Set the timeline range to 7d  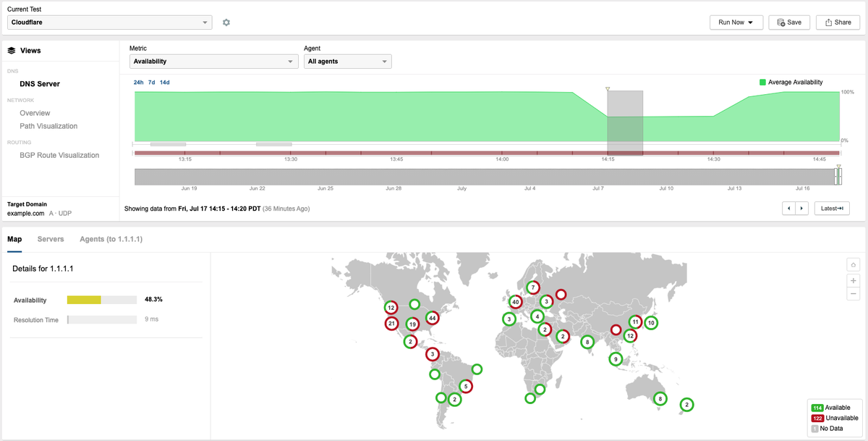coord(152,83)
